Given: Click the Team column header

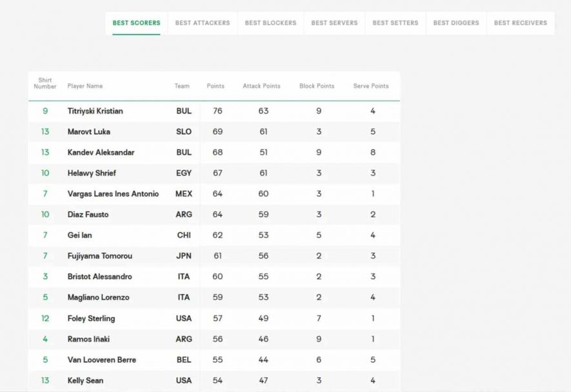Looking at the screenshot, I should [x=182, y=86].
